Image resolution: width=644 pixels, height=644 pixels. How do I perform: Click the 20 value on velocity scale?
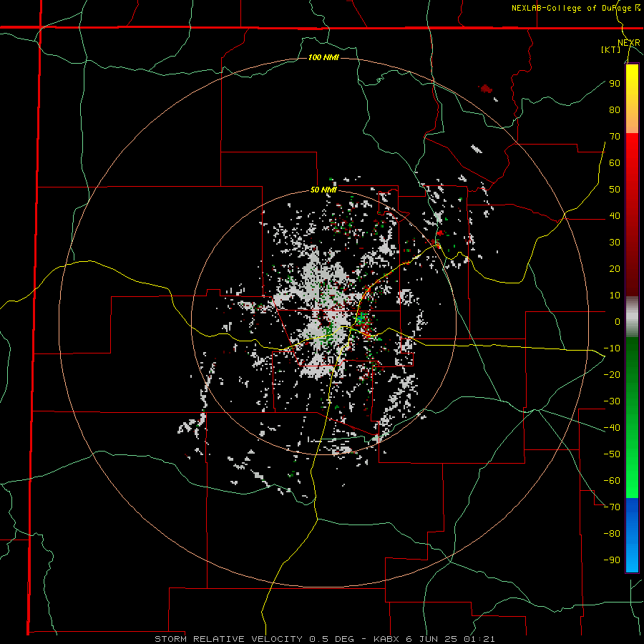tap(615, 268)
